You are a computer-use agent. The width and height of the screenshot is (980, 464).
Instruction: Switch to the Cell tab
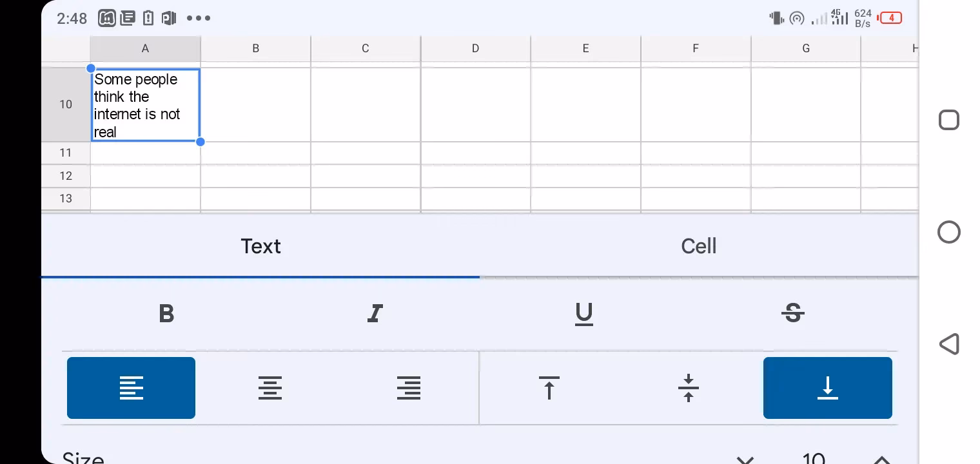pos(699,246)
